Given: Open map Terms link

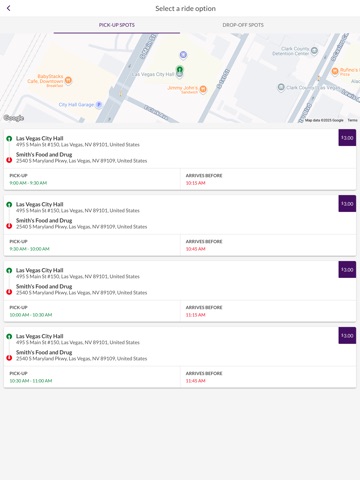Looking at the screenshot, I should click(x=352, y=120).
